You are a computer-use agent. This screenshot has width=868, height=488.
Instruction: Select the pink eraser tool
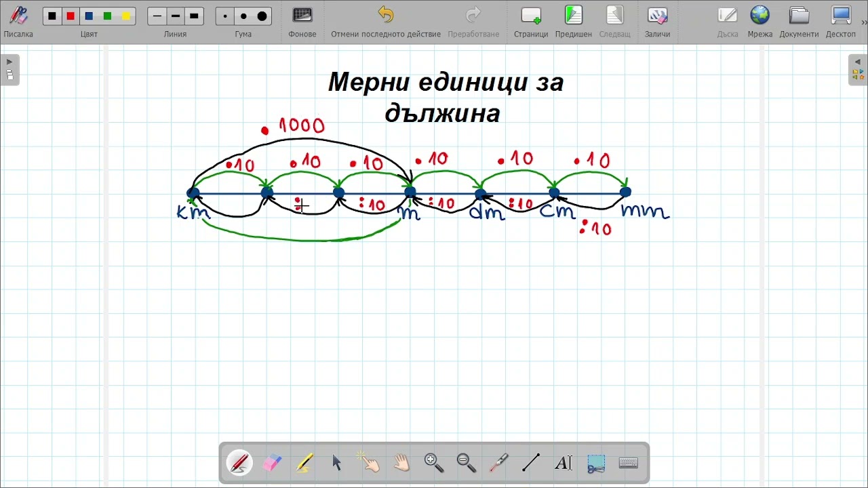point(272,463)
